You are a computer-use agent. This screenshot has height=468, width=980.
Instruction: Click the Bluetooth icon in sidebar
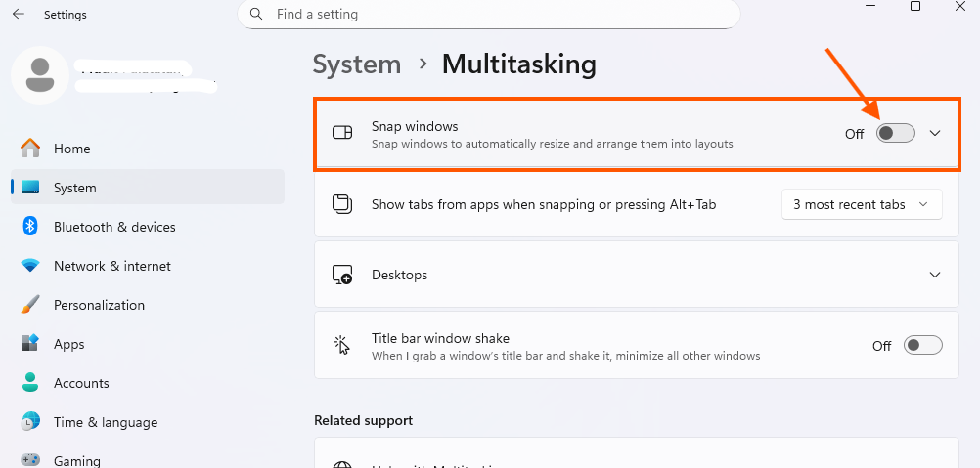click(30, 227)
